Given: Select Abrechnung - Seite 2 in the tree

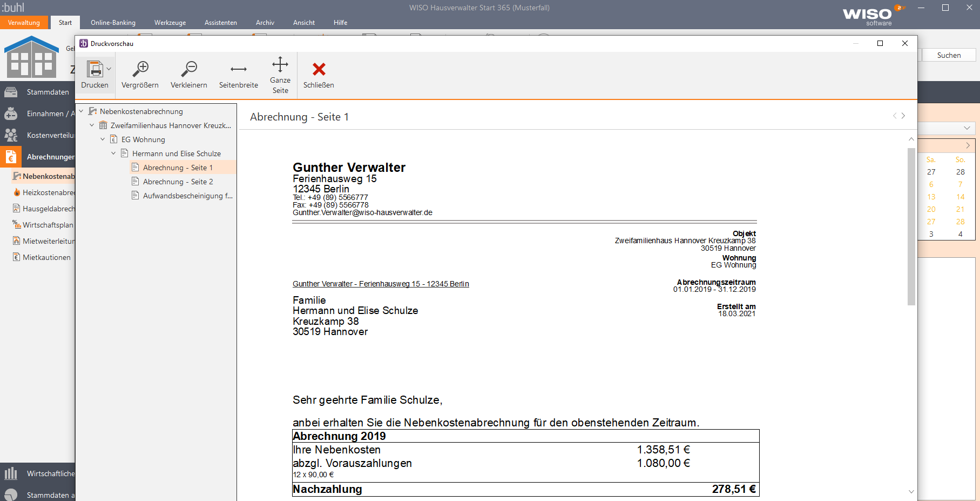Looking at the screenshot, I should pos(178,181).
